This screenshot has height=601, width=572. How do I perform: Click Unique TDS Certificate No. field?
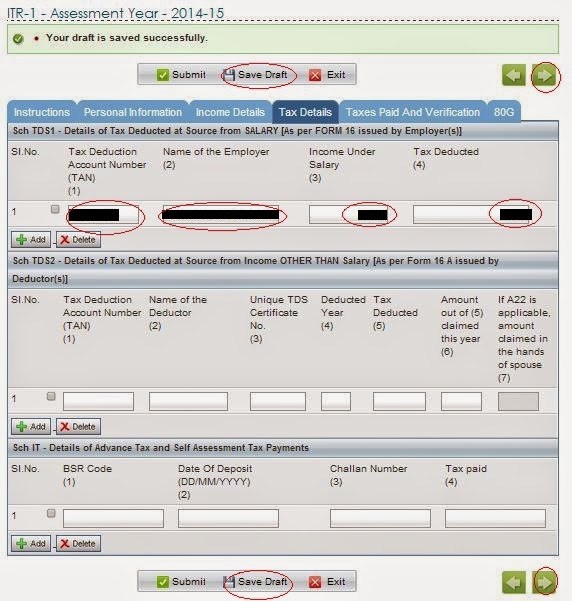tap(278, 401)
